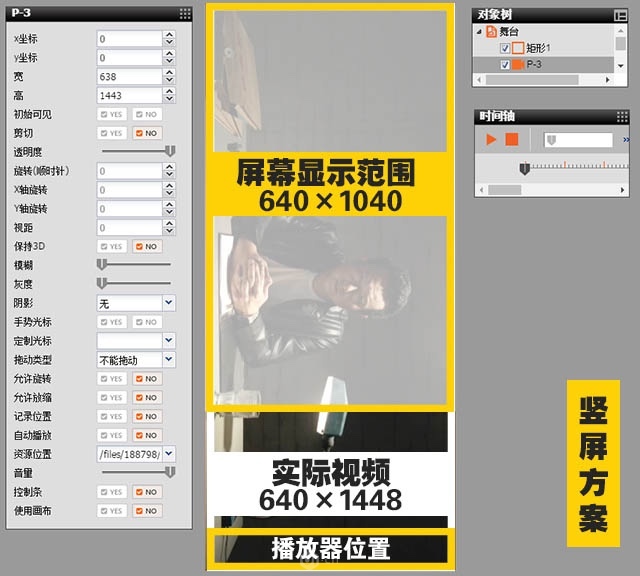The image size is (640, 576).
Task: Click the 宽 input field showing 638
Action: click(129, 76)
